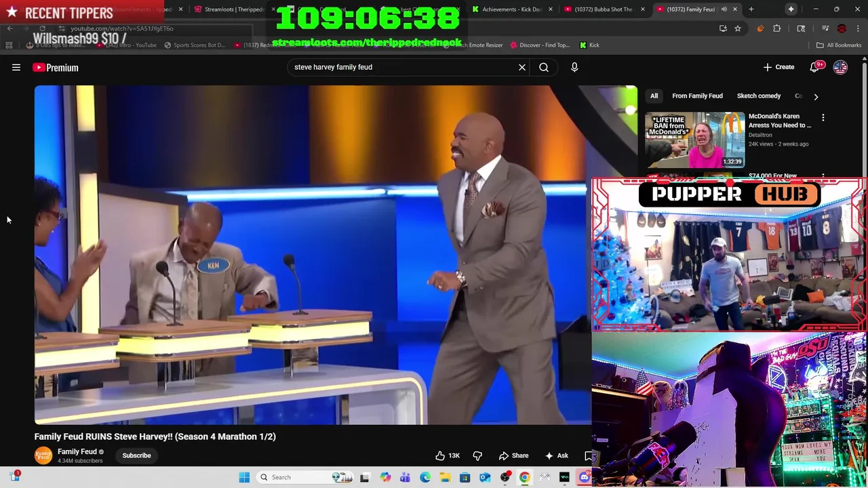
Task: Open a new browser tab
Action: [x=751, y=9]
